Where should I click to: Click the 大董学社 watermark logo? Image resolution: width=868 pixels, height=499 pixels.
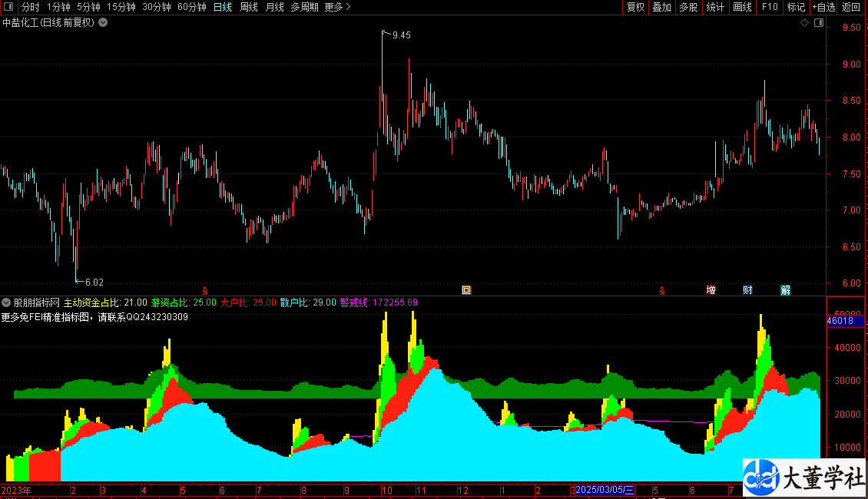click(x=804, y=479)
